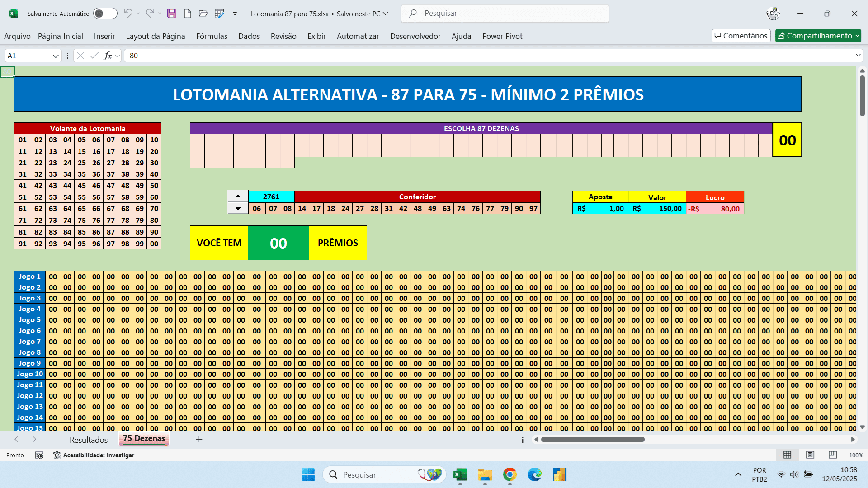Screen dimensions: 868x488
Task: Select the Jogo 10 row label
Action: pyautogui.click(x=30, y=374)
